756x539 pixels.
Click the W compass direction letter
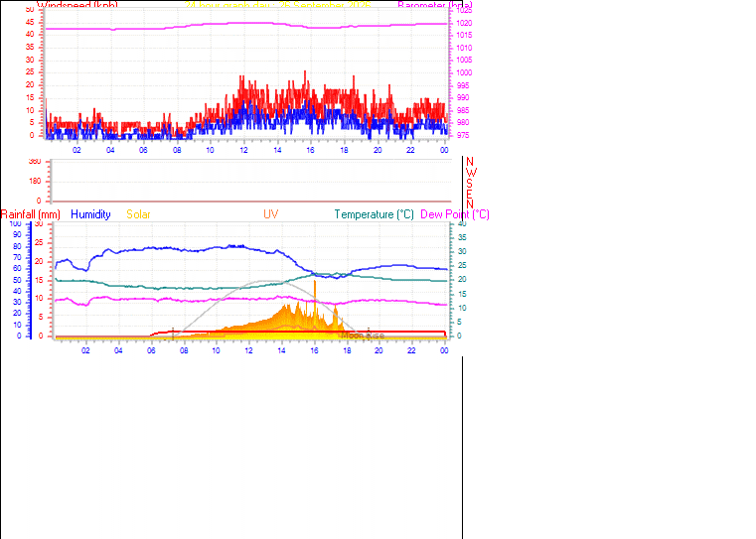point(471,173)
